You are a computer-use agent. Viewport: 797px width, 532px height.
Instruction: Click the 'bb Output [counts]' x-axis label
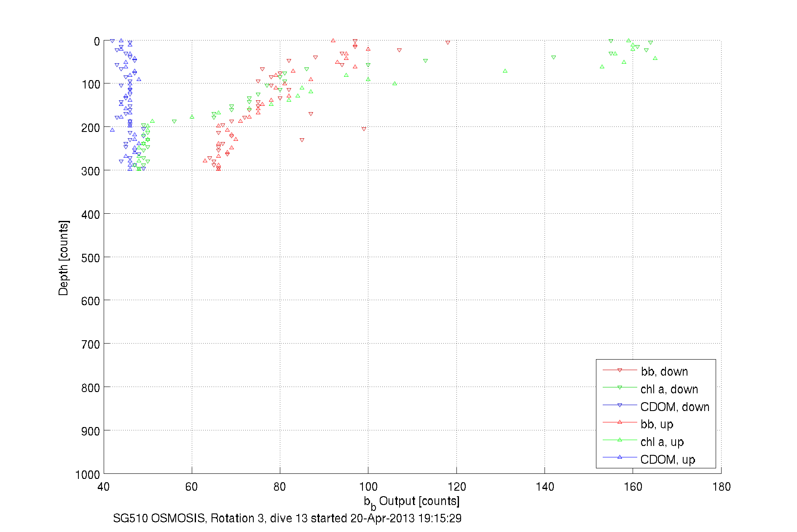(412, 501)
